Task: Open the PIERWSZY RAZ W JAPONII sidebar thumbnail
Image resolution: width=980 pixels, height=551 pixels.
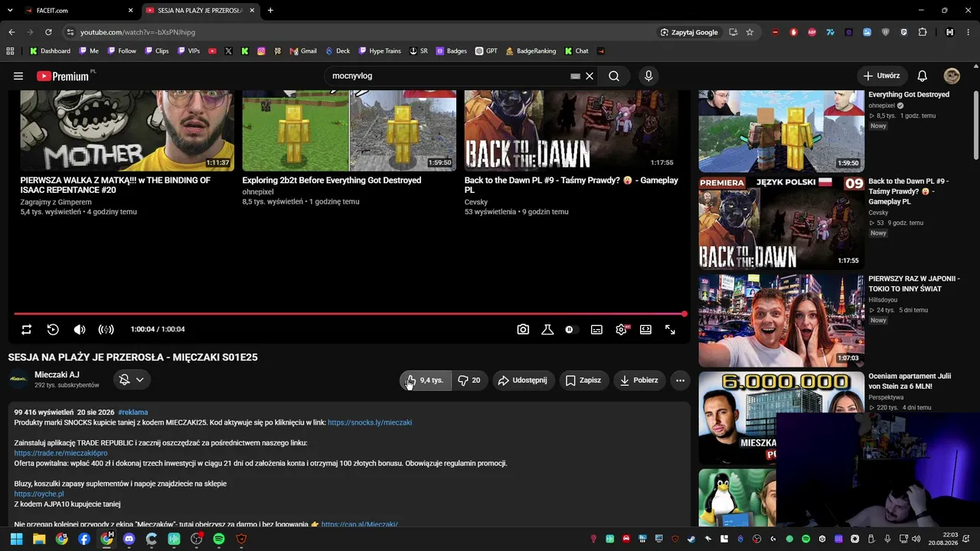Action: pos(781,321)
